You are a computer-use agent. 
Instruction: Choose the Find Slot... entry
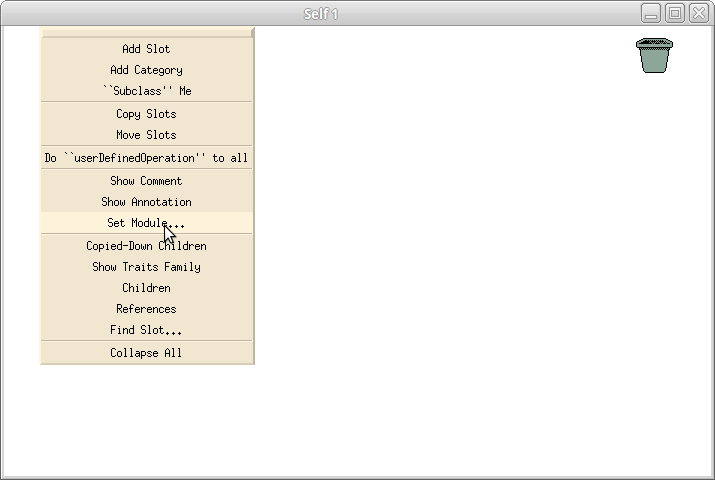[146, 330]
